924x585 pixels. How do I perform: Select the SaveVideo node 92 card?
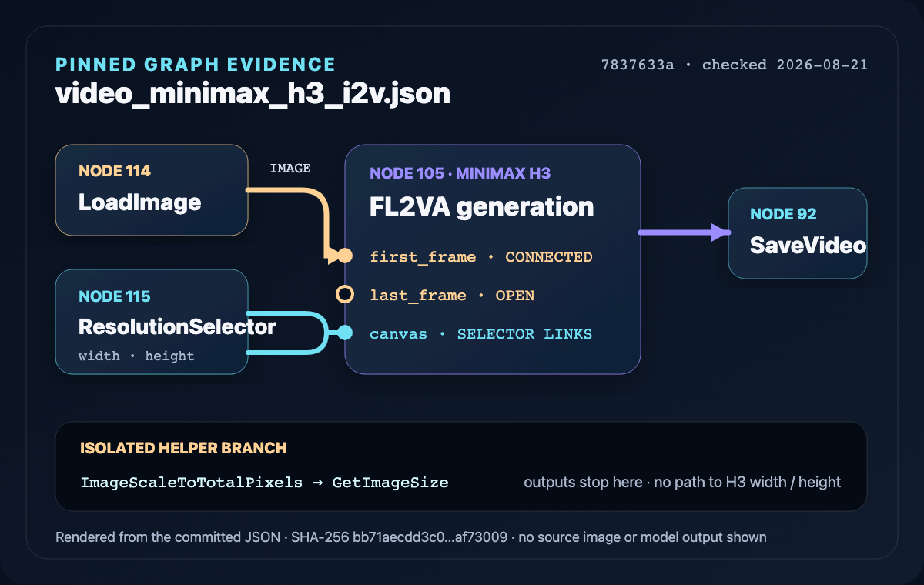(x=798, y=232)
